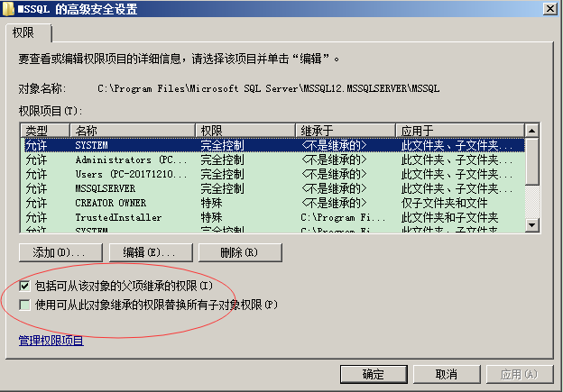Click the object name path text
Viewport: 563px width, 392px height.
(x=268, y=88)
